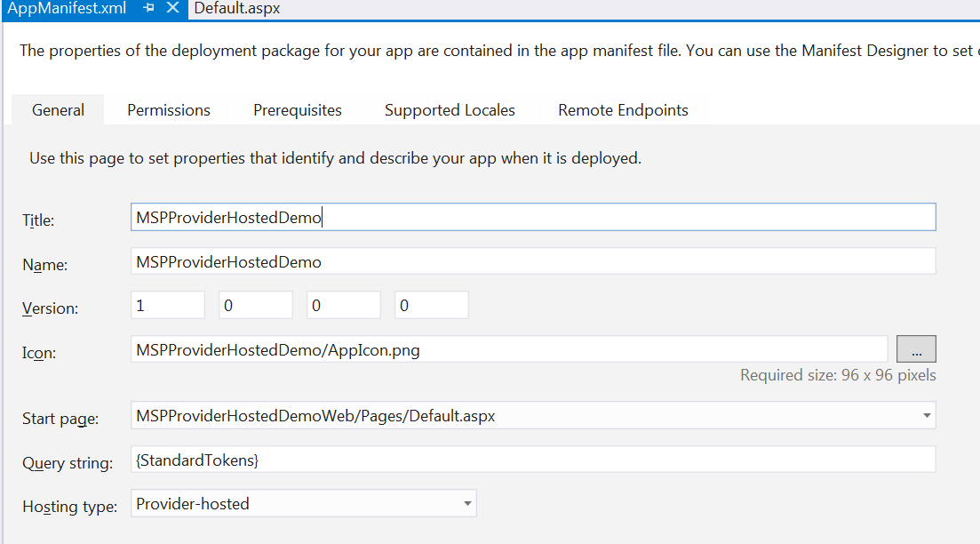Open the Hosting type dropdown

point(303,503)
